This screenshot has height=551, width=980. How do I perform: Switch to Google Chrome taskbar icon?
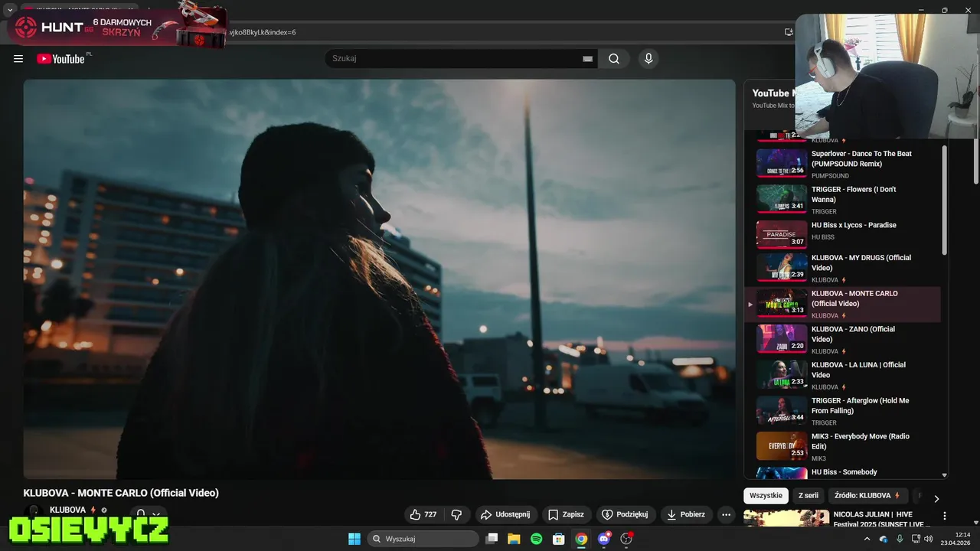(x=581, y=539)
